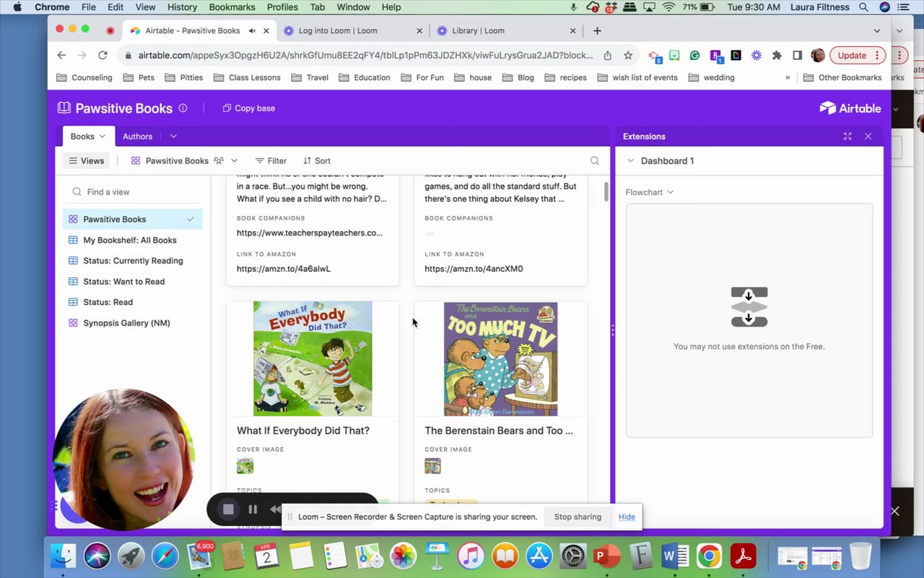The height and width of the screenshot is (578, 924).
Task: Click the Grammarly extension icon
Action: [x=694, y=56]
